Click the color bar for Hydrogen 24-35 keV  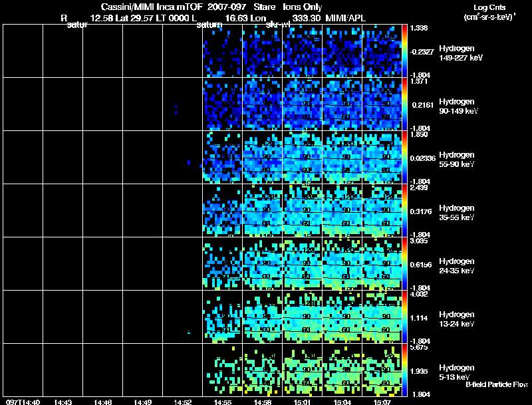pos(405,263)
